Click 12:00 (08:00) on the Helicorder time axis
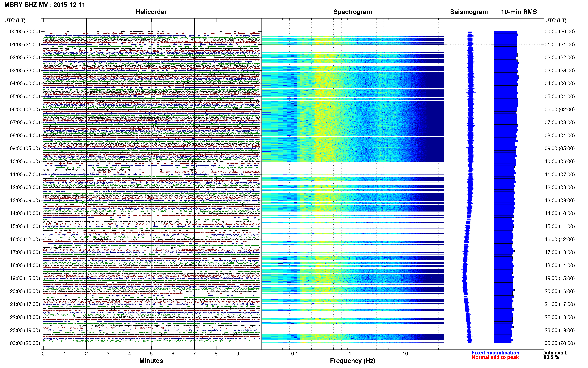The width and height of the screenshot is (588, 368). tap(25, 187)
